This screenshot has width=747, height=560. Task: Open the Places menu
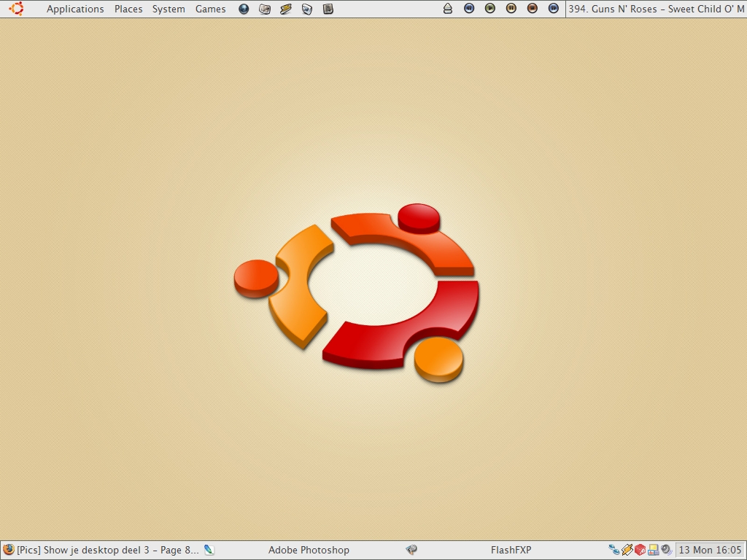[x=128, y=9]
